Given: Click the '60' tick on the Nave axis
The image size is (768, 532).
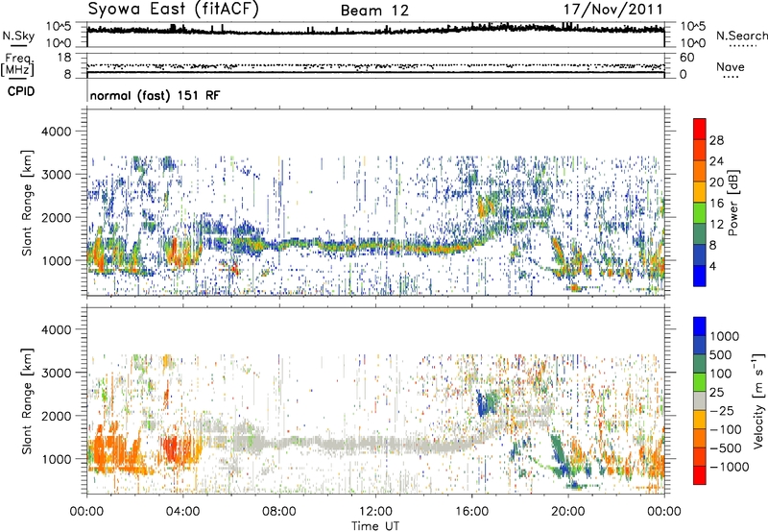Looking at the screenshot, I should [686, 58].
